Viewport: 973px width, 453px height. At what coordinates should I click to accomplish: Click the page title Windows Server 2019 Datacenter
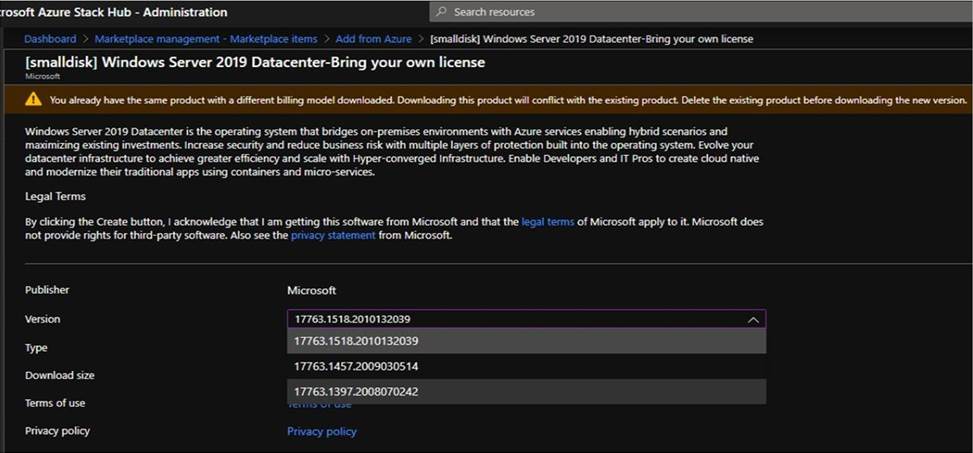coord(255,63)
